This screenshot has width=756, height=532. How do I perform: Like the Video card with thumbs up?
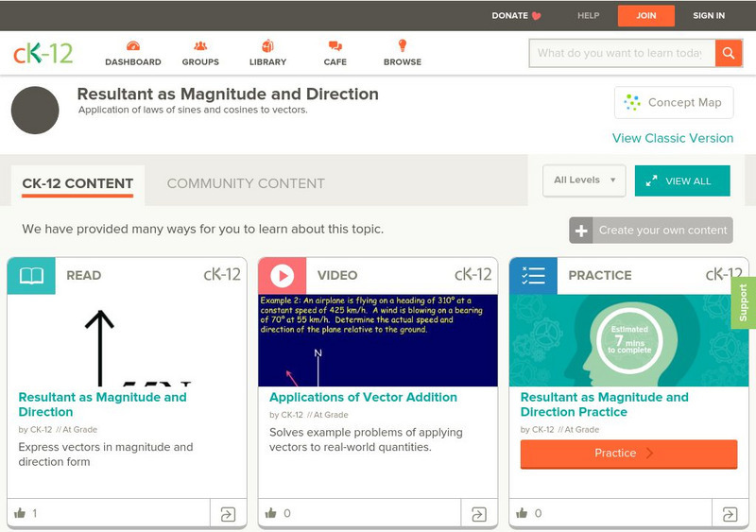(x=271, y=513)
